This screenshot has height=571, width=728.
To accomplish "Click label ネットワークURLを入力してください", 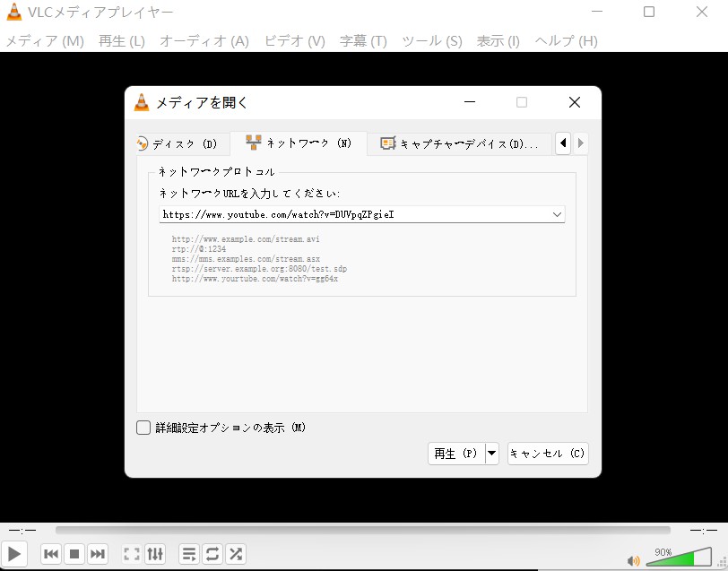I will 249,193.
